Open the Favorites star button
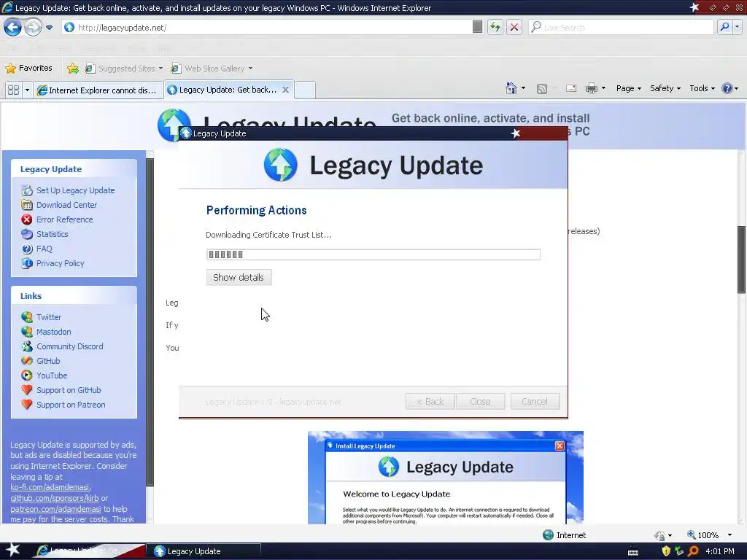The height and width of the screenshot is (560, 747). (x=28, y=68)
